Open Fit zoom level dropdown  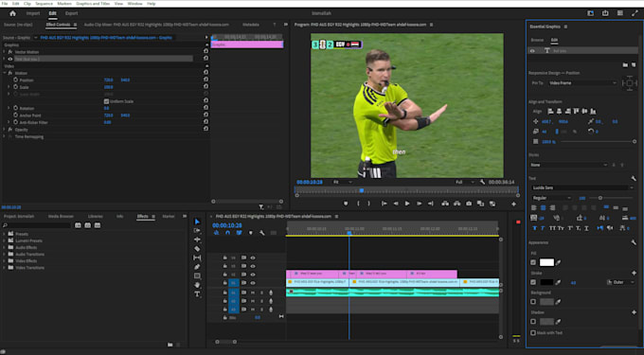point(343,182)
